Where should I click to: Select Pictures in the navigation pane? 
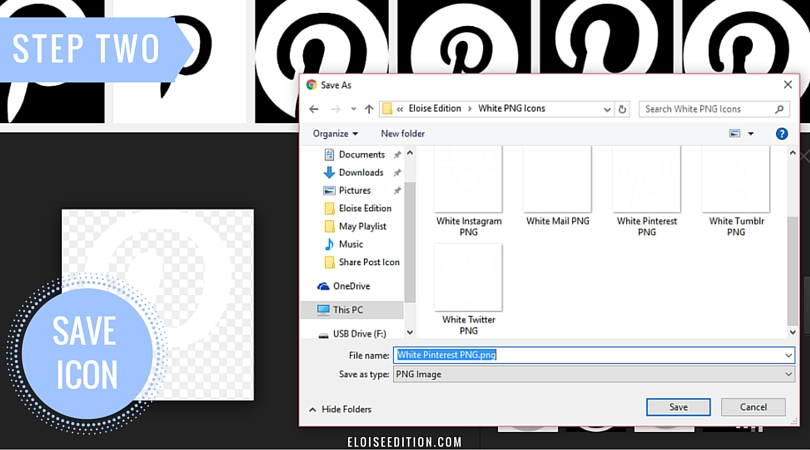tap(354, 191)
